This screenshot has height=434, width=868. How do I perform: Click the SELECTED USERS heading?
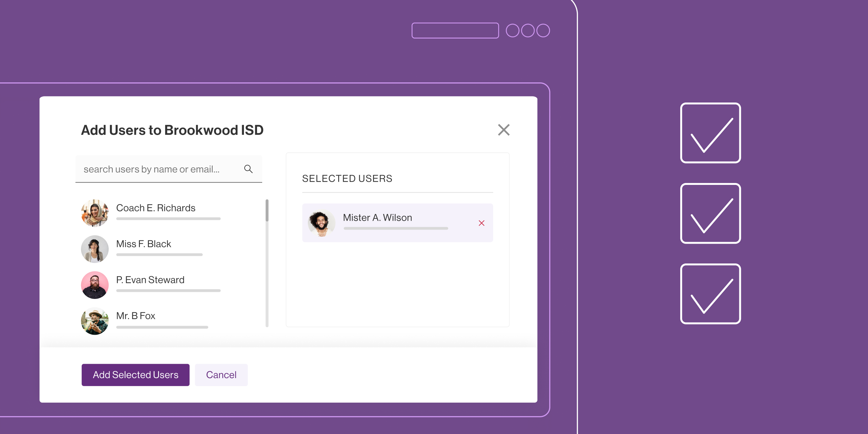click(347, 179)
